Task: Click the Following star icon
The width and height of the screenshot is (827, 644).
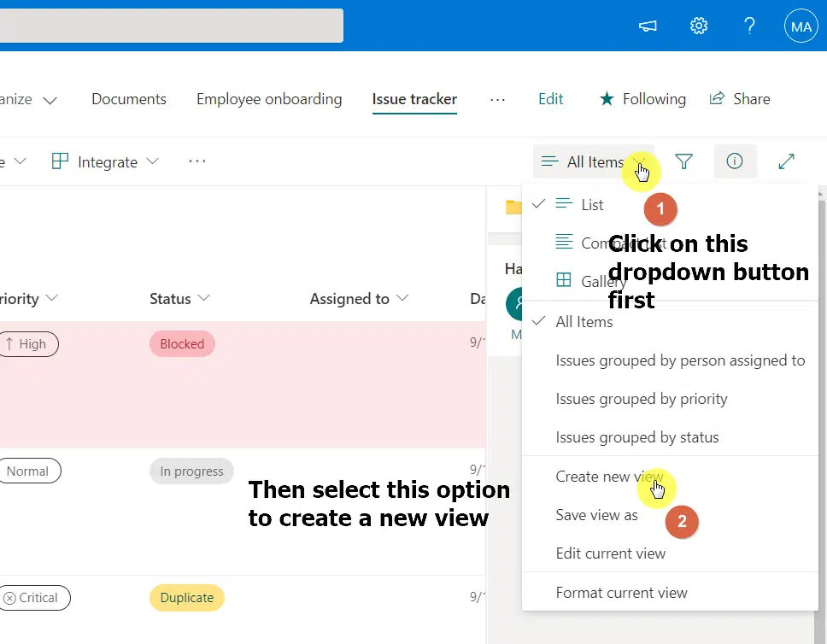Action: click(607, 98)
